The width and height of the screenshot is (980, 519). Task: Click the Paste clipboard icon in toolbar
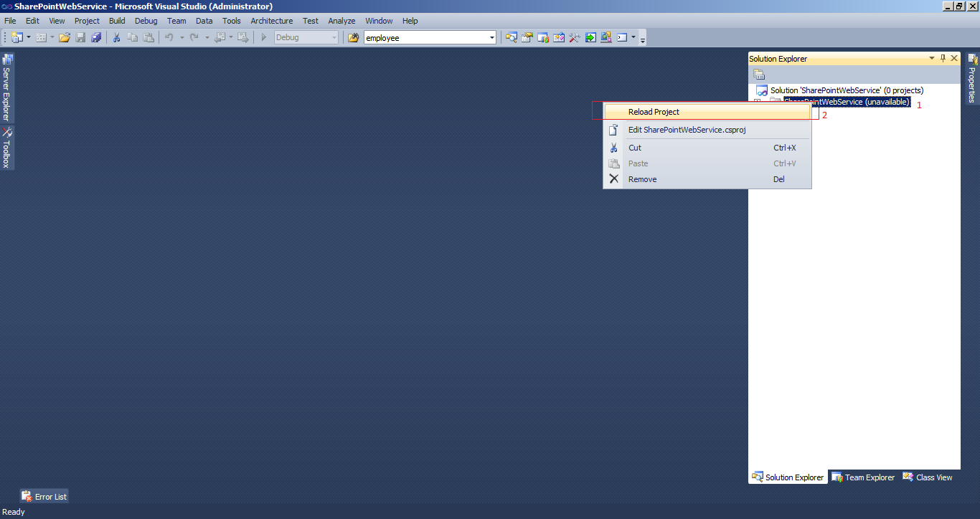[149, 37]
